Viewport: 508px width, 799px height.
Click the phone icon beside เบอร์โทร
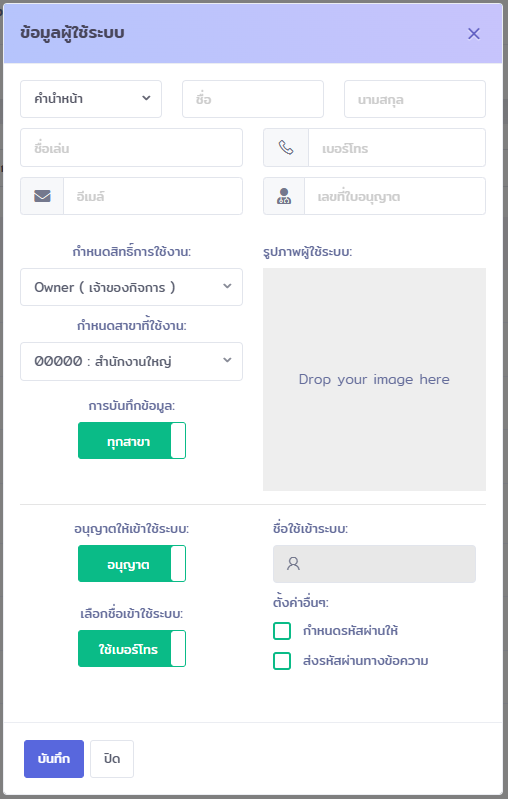pyautogui.click(x=286, y=148)
